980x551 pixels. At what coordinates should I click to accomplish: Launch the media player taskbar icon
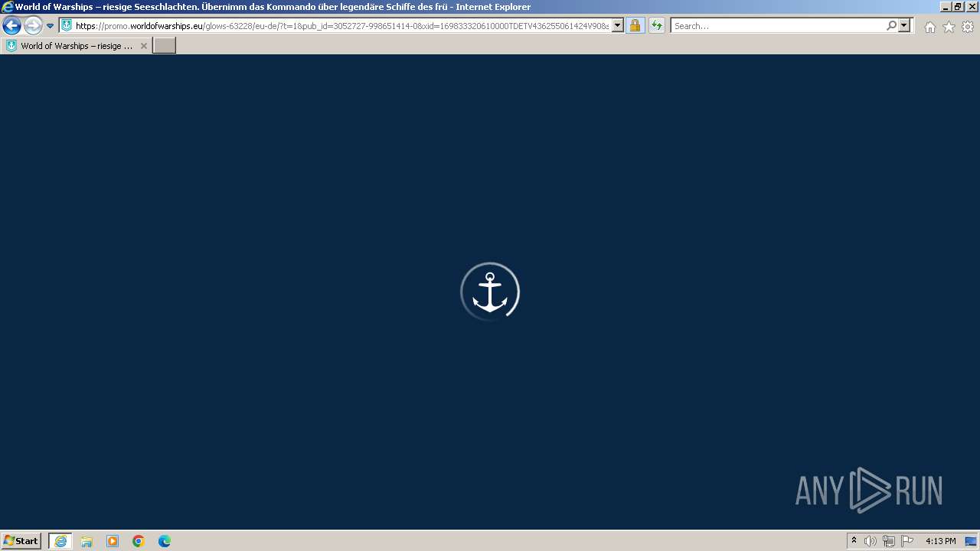pyautogui.click(x=113, y=541)
